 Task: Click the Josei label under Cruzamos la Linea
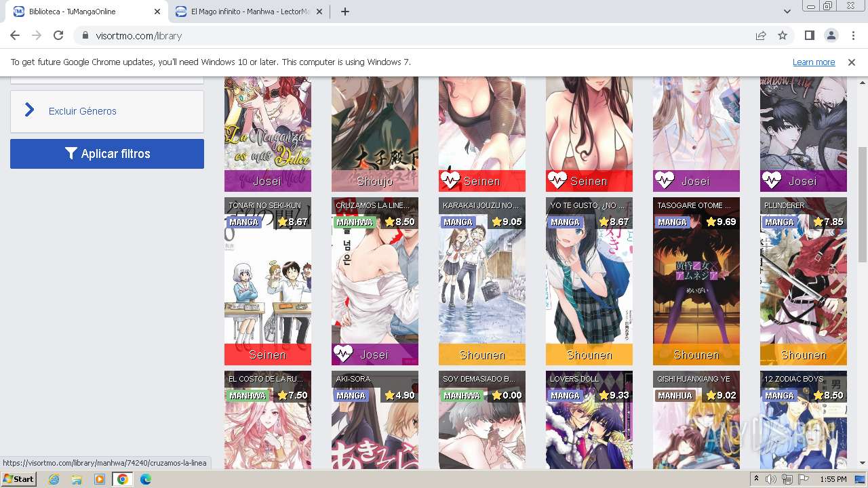click(x=374, y=354)
